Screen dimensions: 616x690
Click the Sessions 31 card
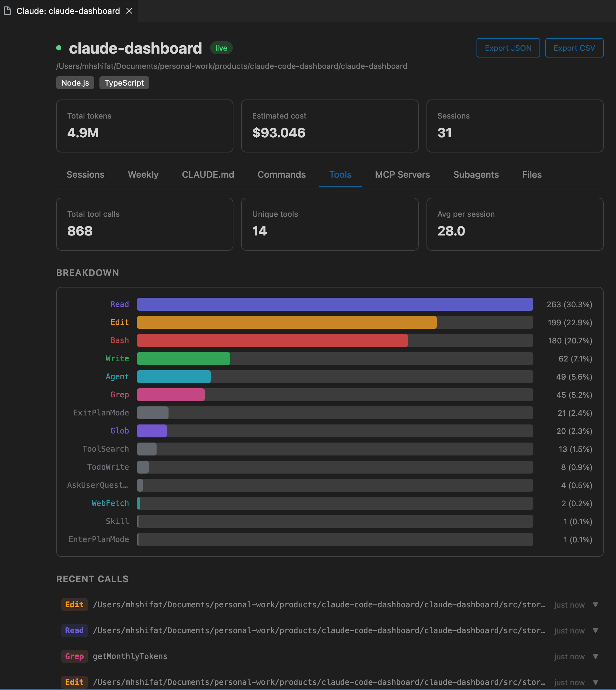coord(515,126)
